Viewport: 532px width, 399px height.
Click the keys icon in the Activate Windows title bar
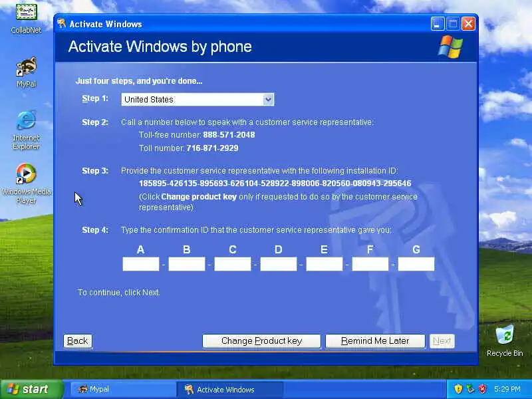pos(61,24)
